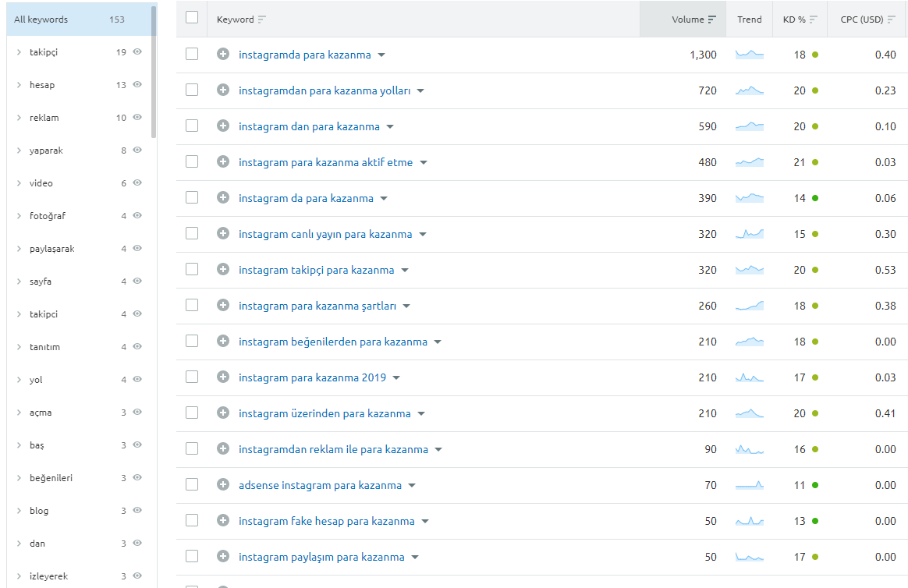The height and width of the screenshot is (588, 908).
Task: Add 'instagram dan para kazanma' via its plus icon
Action: (223, 126)
